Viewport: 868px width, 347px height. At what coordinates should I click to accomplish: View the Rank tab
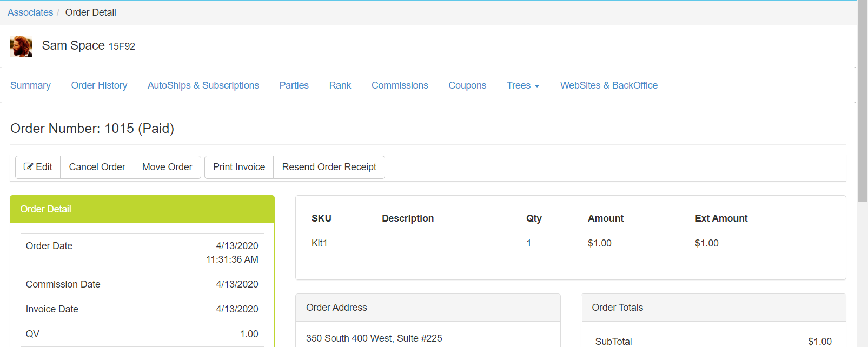tap(340, 85)
